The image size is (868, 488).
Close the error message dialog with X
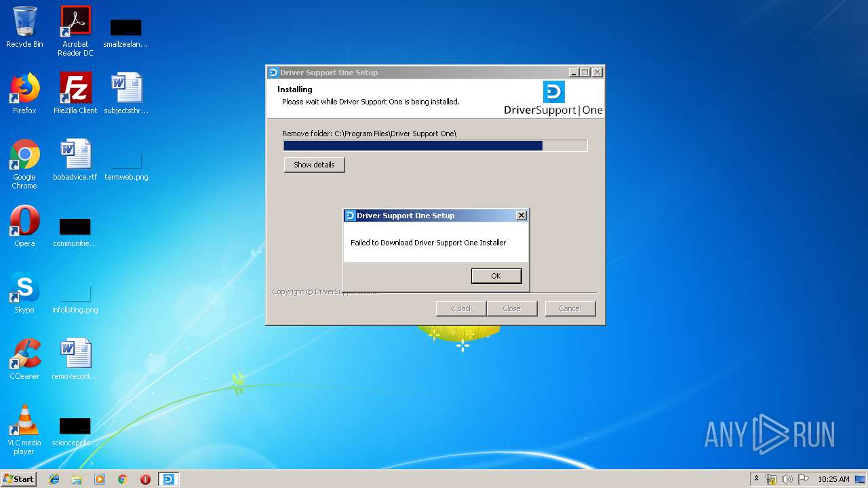coord(521,216)
